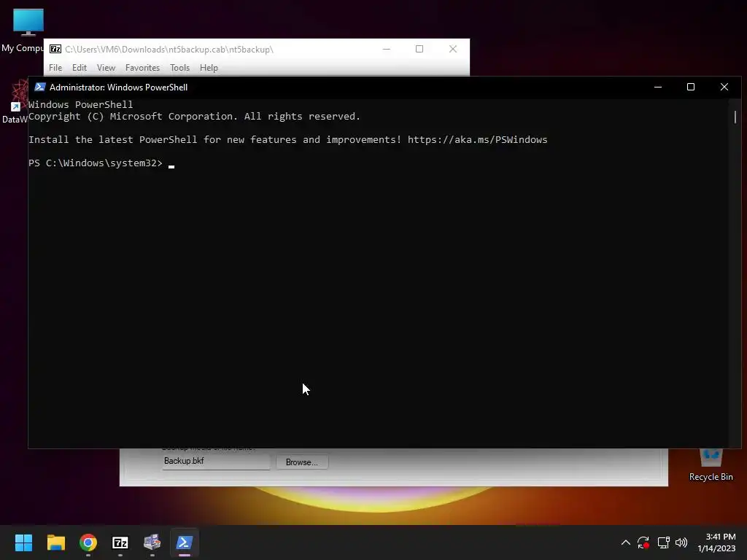Click the PowerShell vertical scrollbar thumb

coord(735,117)
